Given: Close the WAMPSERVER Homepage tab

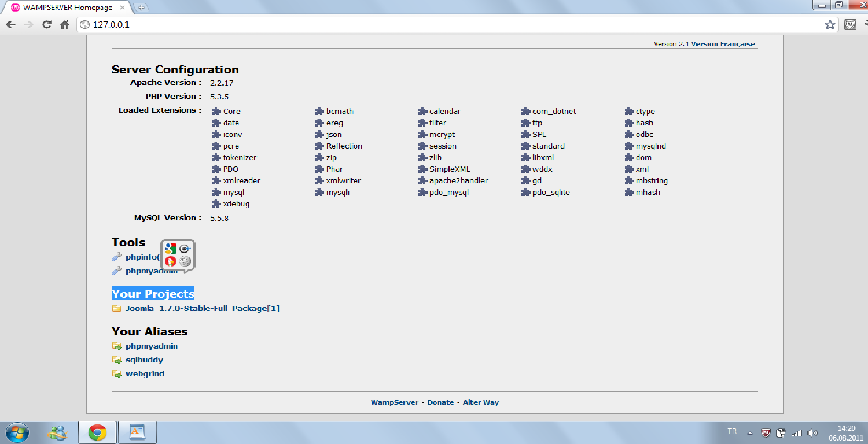Looking at the screenshot, I should [x=122, y=8].
